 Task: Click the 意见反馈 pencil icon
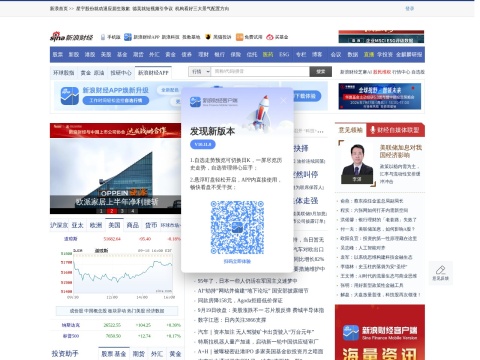coord(440,270)
